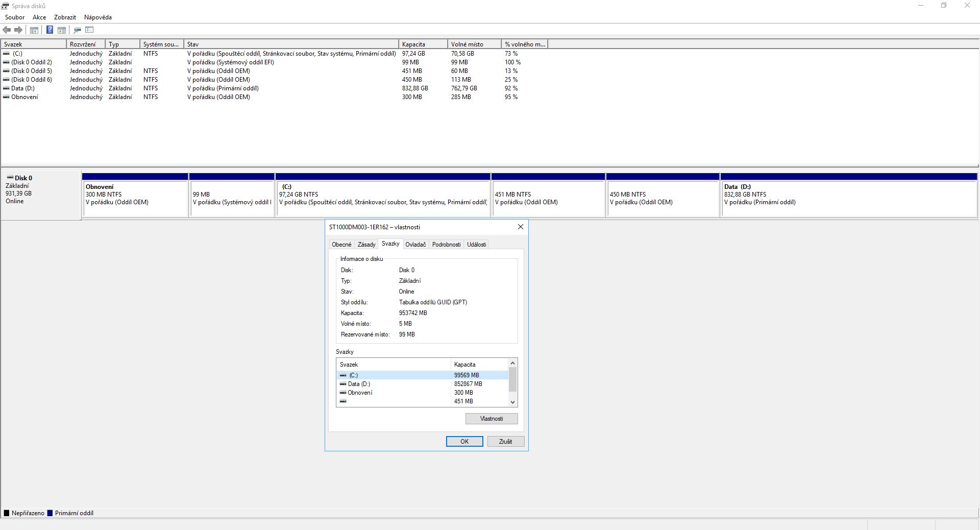Open the Akce menu

[39, 17]
